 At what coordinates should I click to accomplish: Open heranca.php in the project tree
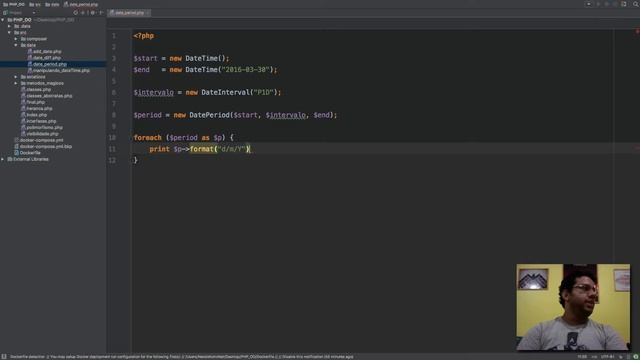(39, 108)
